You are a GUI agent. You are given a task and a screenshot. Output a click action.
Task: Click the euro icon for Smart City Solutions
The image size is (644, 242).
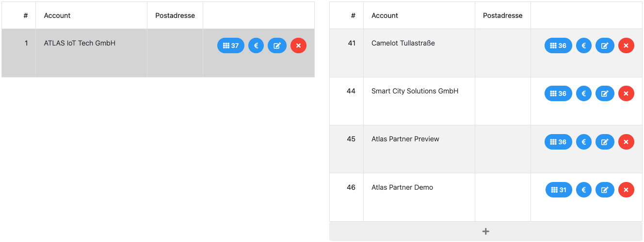coord(584,93)
